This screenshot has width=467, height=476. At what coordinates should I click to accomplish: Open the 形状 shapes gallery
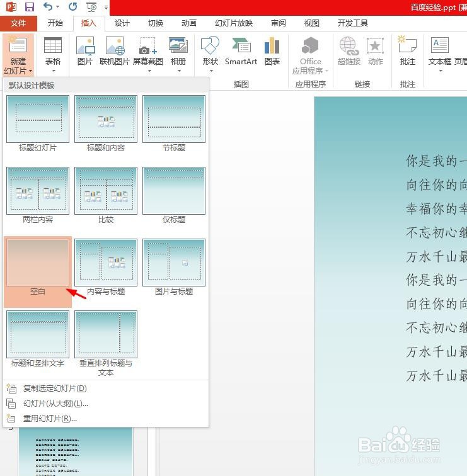(210, 50)
